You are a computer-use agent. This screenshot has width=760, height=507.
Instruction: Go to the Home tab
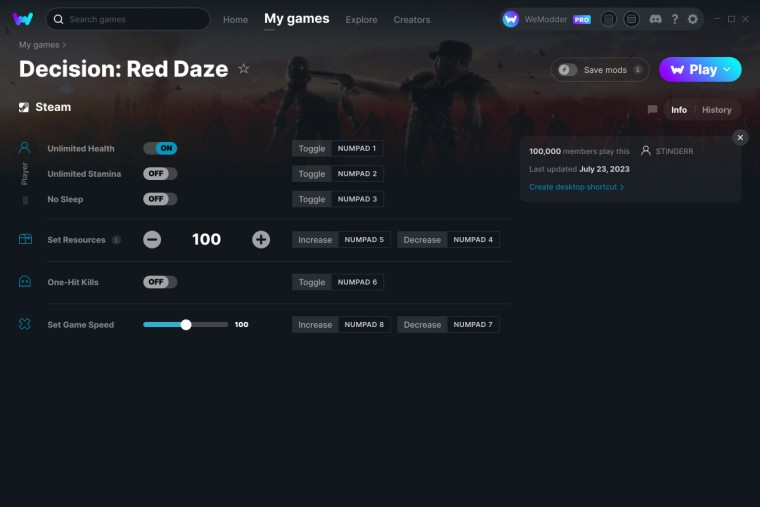tap(235, 20)
